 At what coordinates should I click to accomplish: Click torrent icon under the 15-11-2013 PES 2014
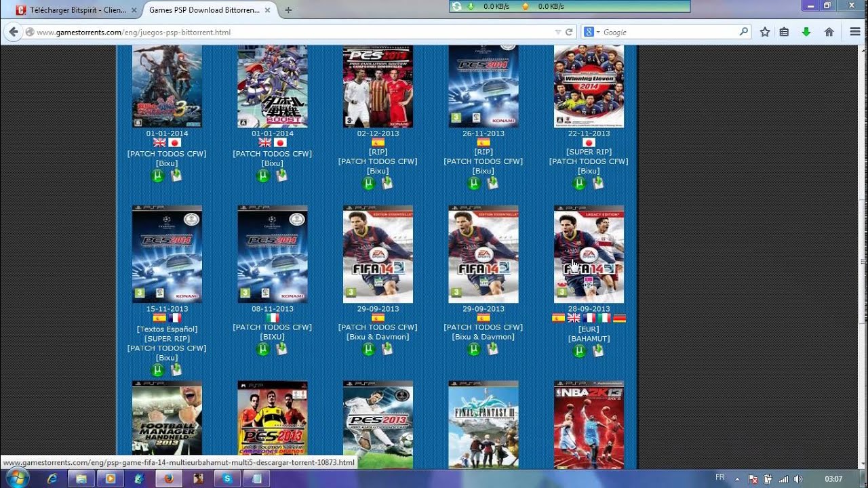pyautogui.click(x=157, y=370)
